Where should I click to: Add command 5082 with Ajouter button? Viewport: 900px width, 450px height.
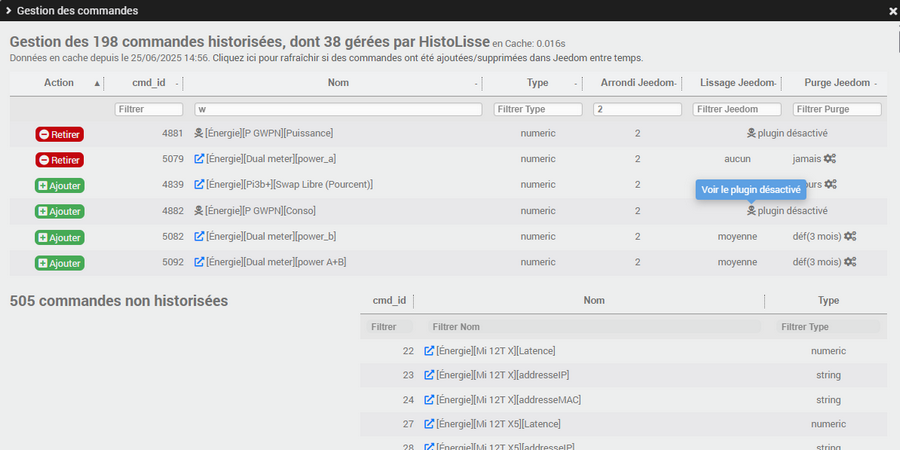(59, 237)
